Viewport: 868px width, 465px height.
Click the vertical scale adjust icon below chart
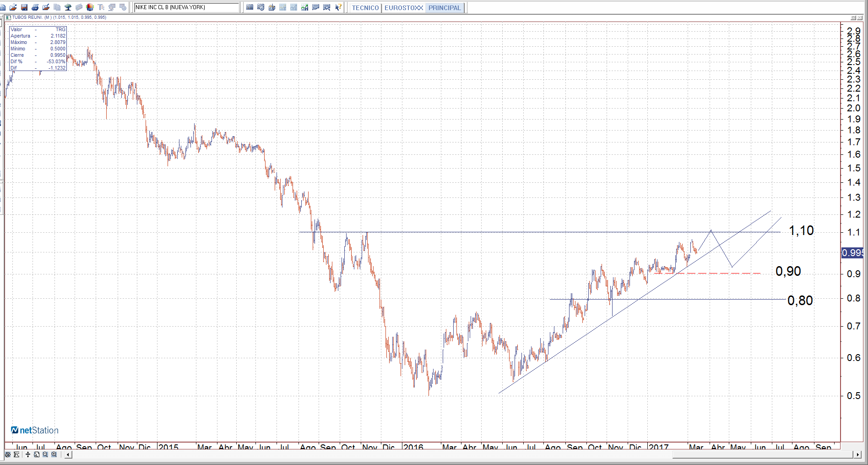[x=28, y=454]
